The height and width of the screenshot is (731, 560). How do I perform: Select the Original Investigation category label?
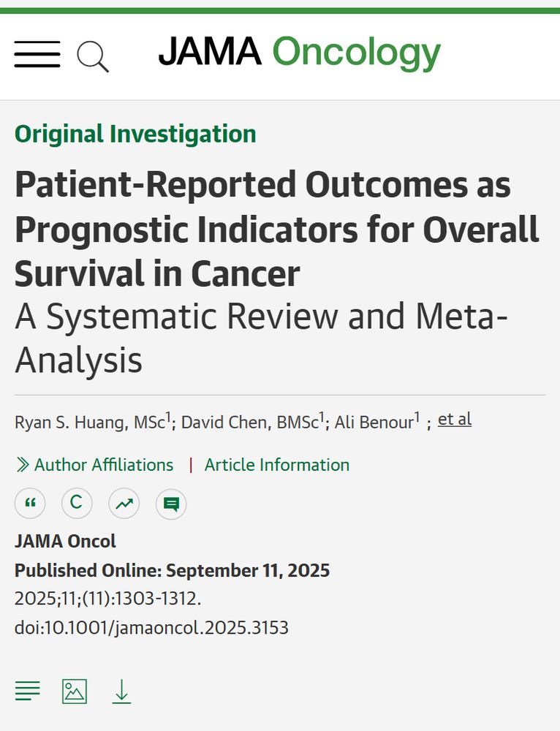click(135, 134)
